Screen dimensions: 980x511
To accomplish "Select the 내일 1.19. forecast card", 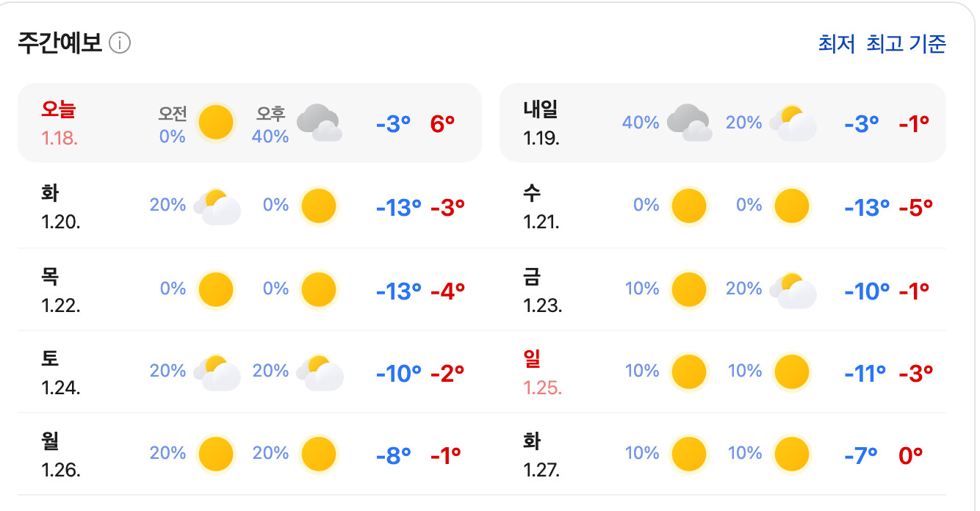I will (723, 122).
